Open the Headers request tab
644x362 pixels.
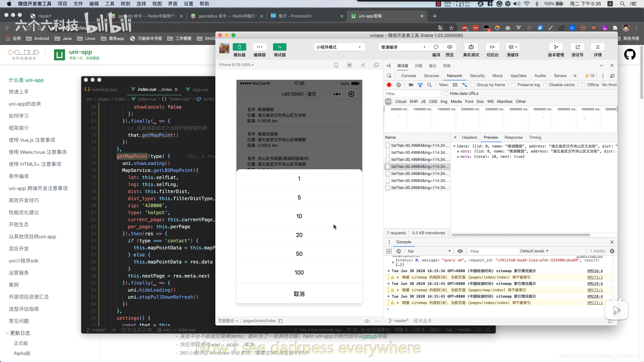(469, 137)
